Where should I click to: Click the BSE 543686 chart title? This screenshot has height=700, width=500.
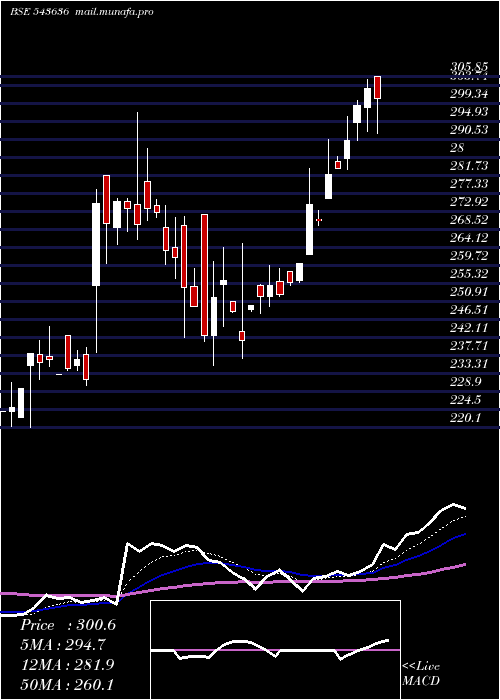click(39, 12)
